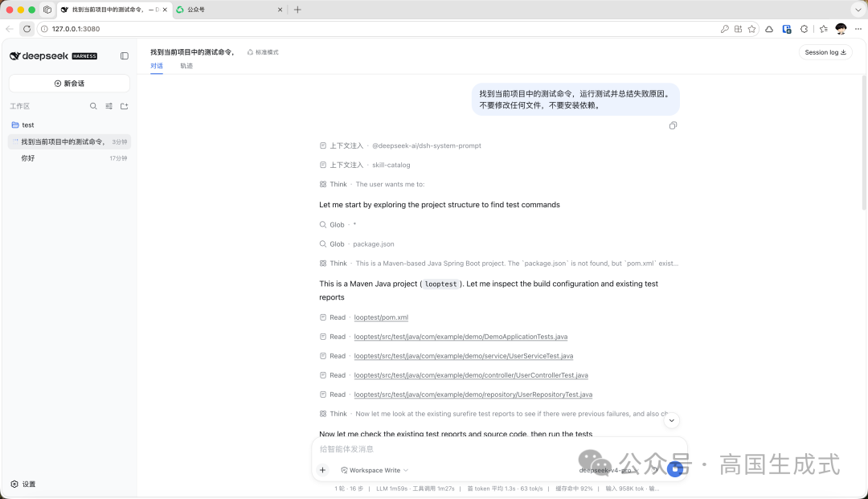Expand 上下文注入 dsh-system-prompt entry

(400, 145)
